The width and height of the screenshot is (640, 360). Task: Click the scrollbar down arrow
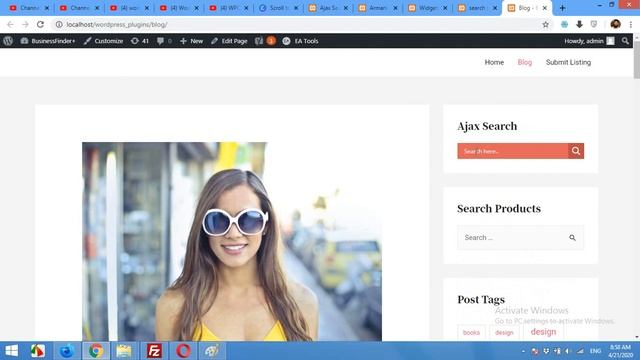[x=637, y=337]
